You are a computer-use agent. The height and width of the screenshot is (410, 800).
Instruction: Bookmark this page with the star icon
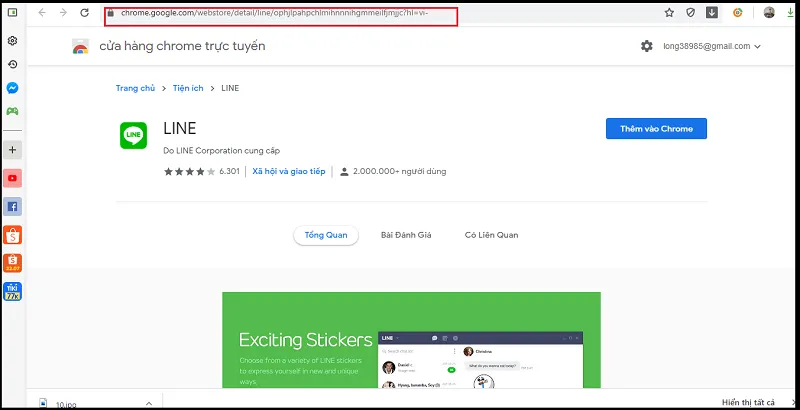coord(669,13)
